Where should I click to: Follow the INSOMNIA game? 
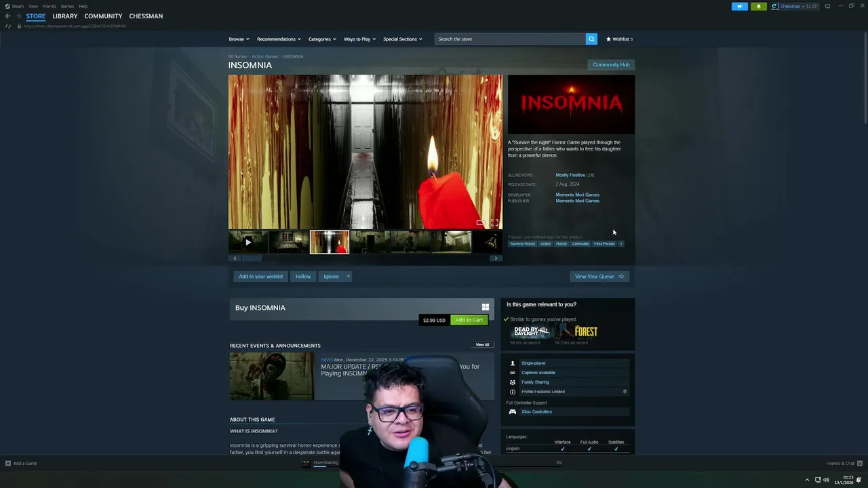click(303, 276)
